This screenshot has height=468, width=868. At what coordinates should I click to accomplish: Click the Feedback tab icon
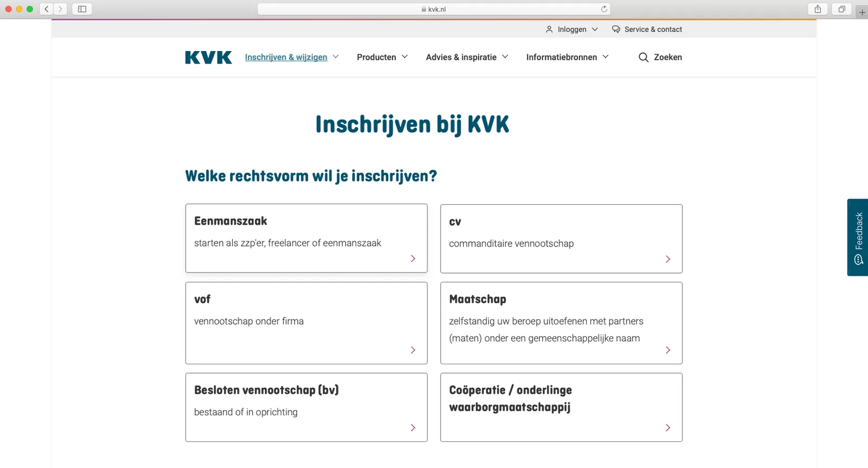[858, 260]
